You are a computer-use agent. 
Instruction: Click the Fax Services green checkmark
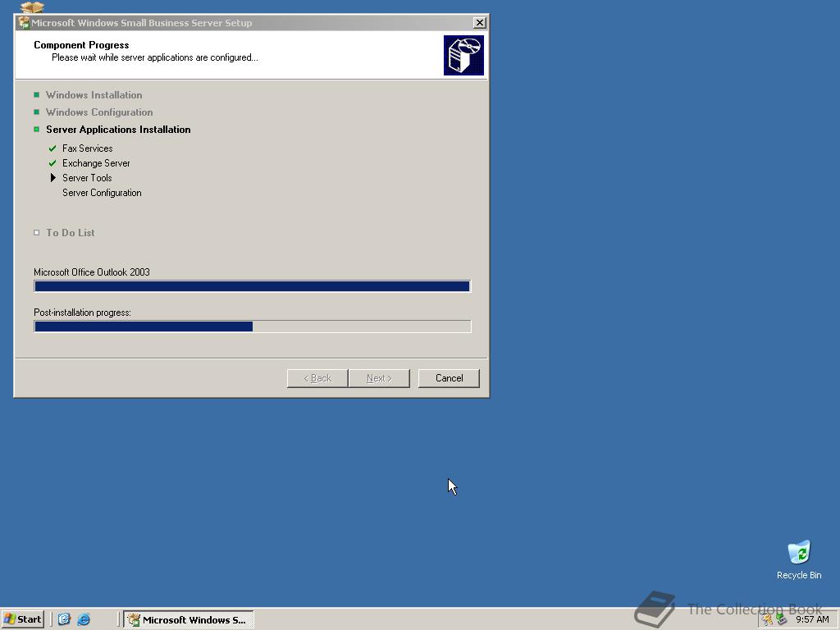point(52,148)
